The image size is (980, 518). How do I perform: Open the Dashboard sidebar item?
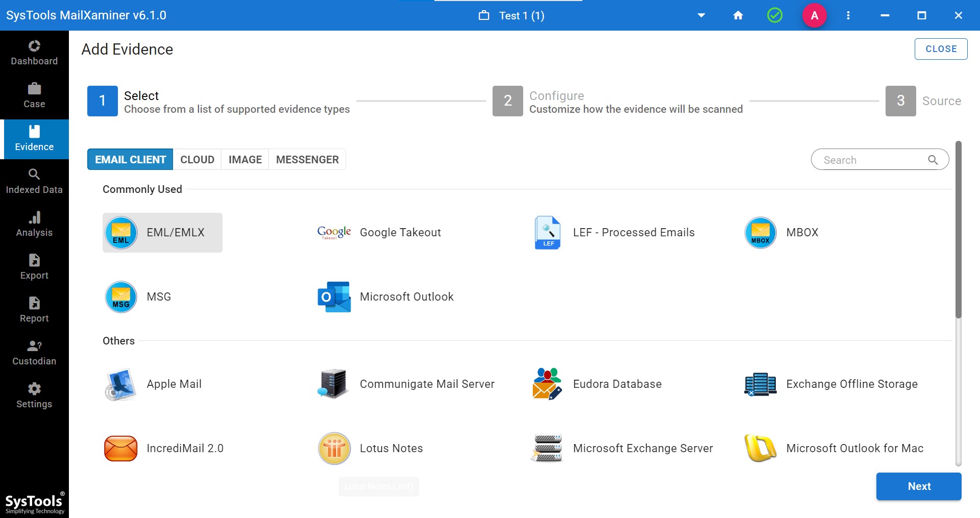[x=34, y=53]
